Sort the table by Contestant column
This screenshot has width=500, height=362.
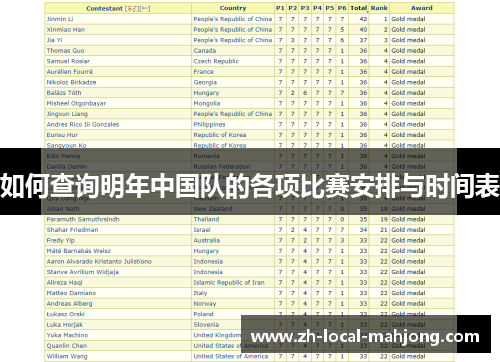pyautogui.click(x=104, y=9)
